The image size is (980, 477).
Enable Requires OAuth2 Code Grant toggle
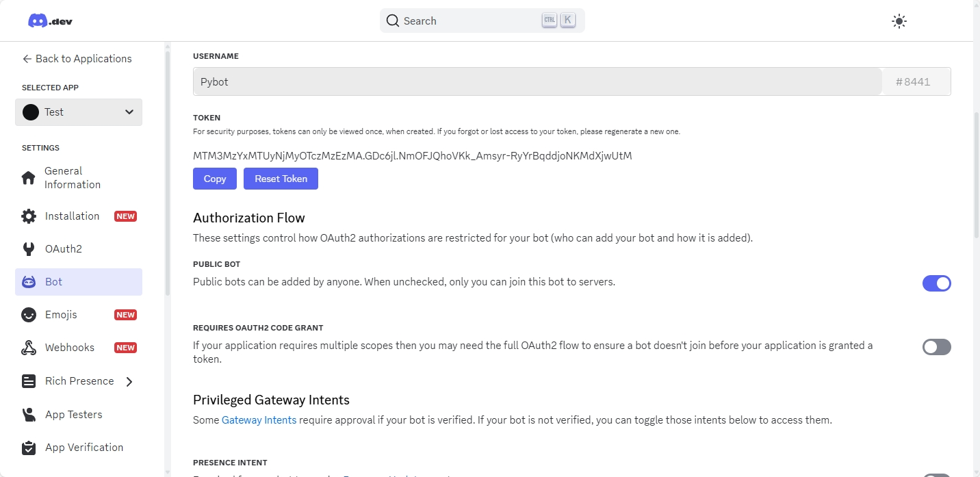[937, 347]
